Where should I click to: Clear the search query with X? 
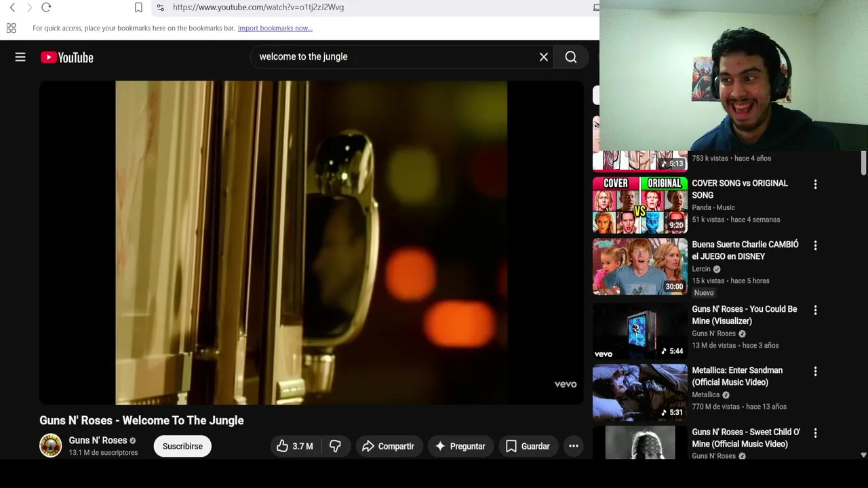point(544,58)
